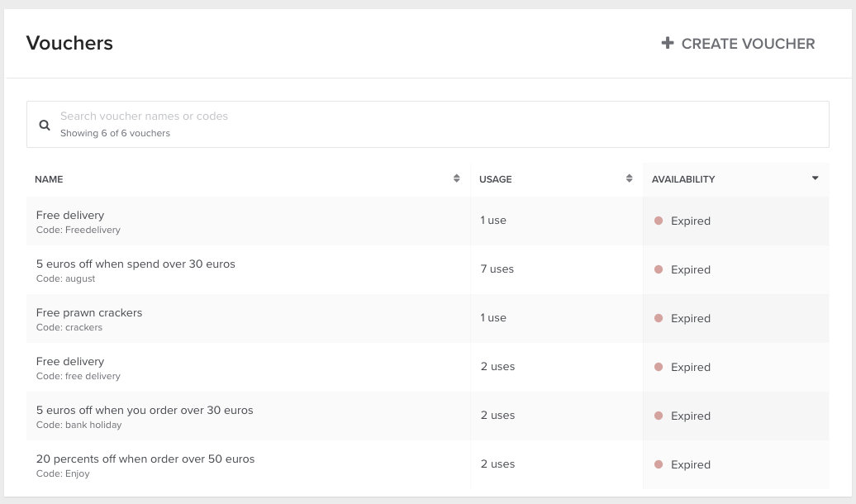856x504 pixels.
Task: Click the expired status dot for august voucher
Action: [x=659, y=269]
